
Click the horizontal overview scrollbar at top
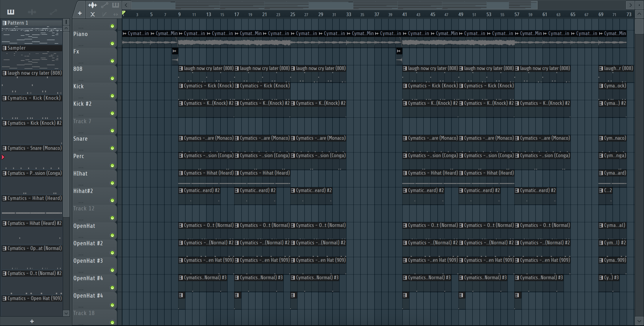pos(334,5)
